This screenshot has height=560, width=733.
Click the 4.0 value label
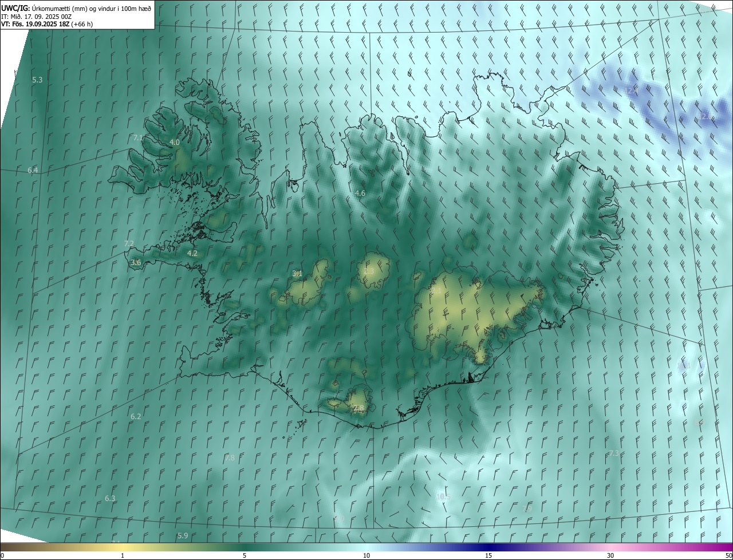tap(175, 142)
